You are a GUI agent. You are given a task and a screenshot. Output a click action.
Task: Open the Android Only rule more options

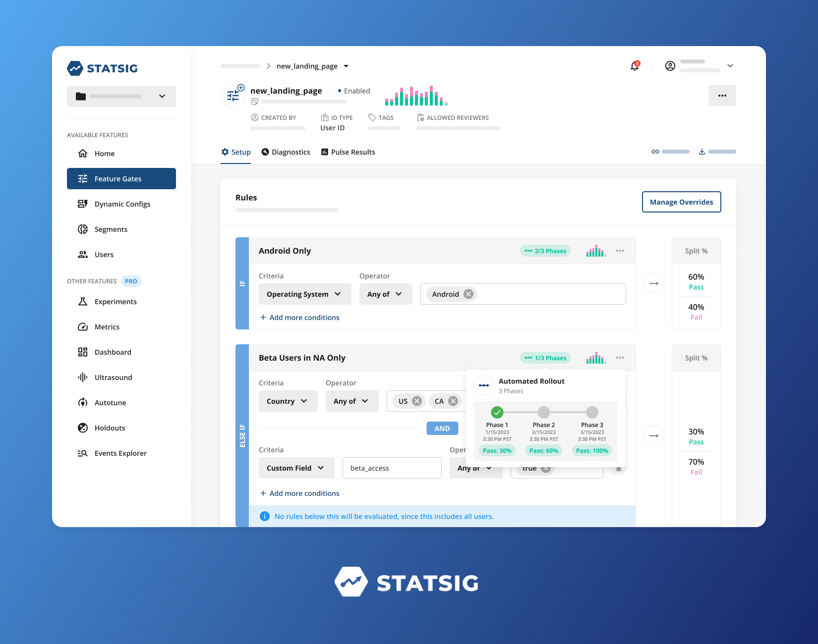(x=620, y=251)
